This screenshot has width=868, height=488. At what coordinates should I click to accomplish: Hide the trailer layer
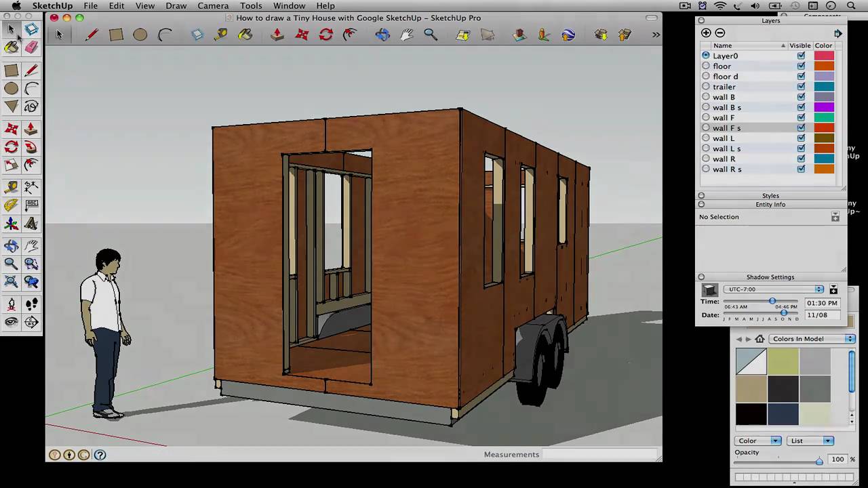click(x=801, y=87)
